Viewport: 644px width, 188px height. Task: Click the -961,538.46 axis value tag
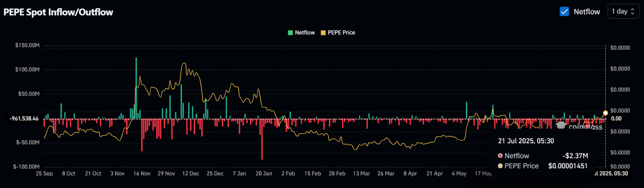[24, 119]
